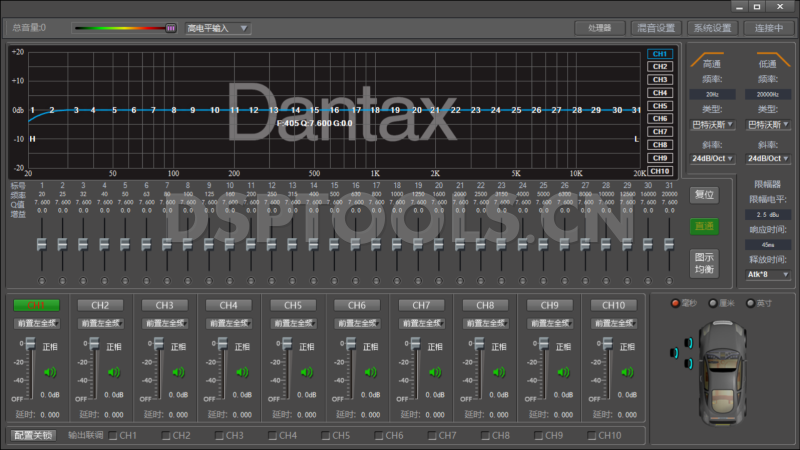Mute the CH3 speaker icon
Viewport: 800px width, 450px height.
[178, 372]
